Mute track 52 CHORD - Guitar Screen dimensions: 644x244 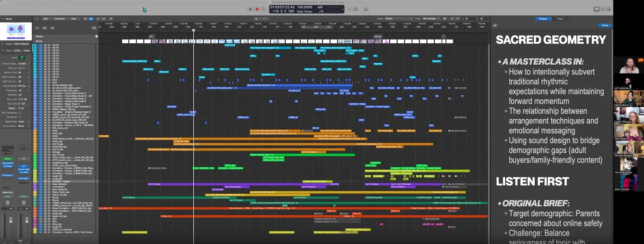point(45,182)
